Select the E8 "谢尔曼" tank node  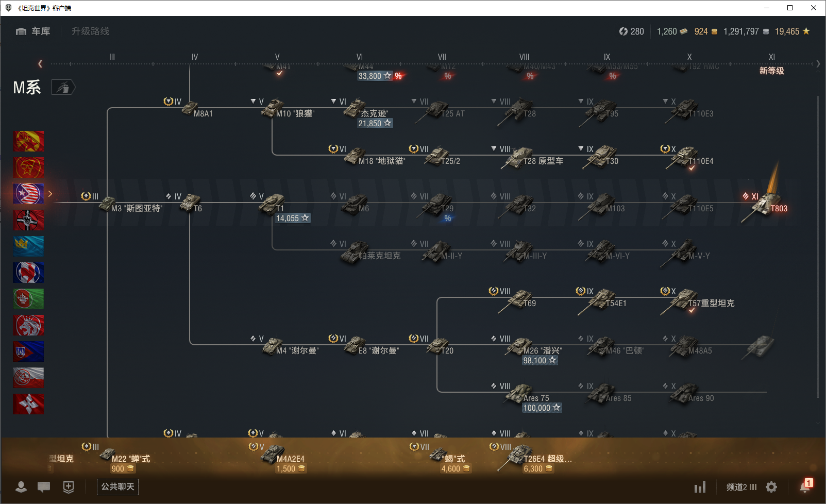tap(365, 345)
